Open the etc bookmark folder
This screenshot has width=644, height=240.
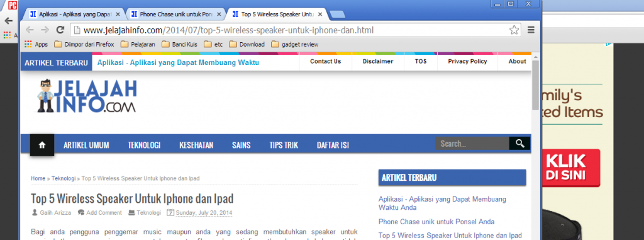[x=214, y=45]
